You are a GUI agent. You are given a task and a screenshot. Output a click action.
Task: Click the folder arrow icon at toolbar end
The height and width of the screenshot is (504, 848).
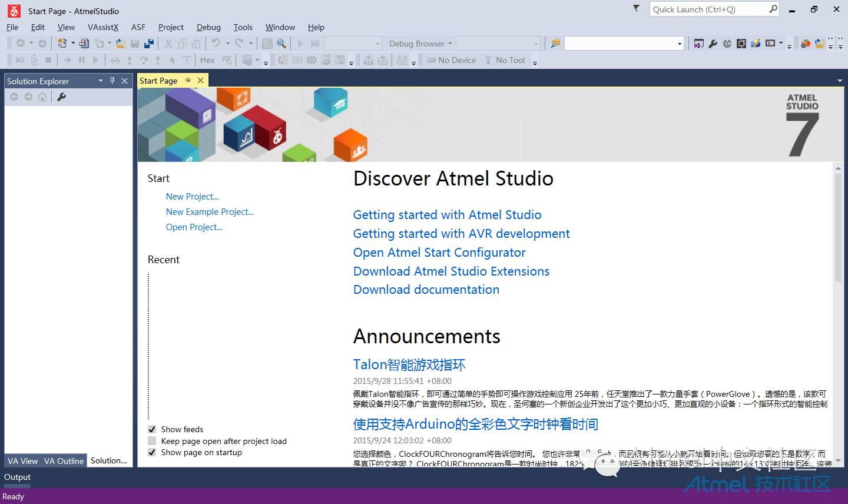click(819, 44)
